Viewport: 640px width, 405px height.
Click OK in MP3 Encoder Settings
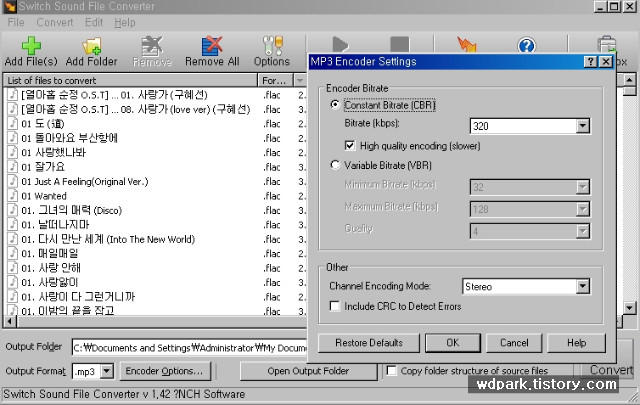tap(453, 343)
